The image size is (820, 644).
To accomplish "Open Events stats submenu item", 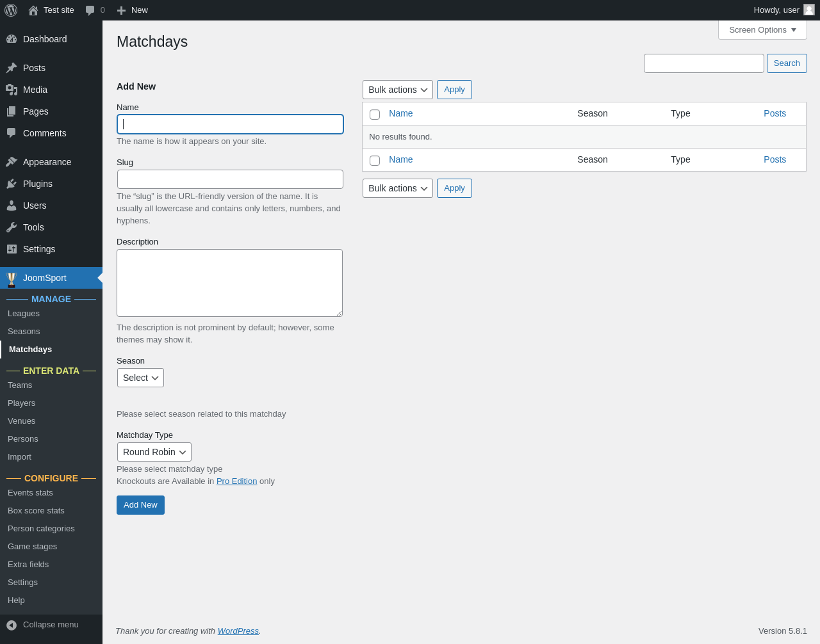I will [30, 493].
